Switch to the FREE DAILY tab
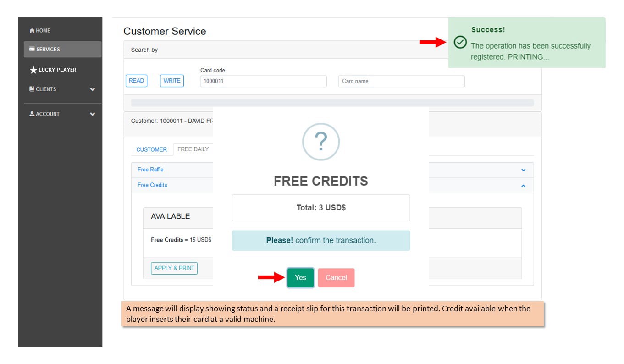Screen dimensions: 624x364 (x=193, y=149)
